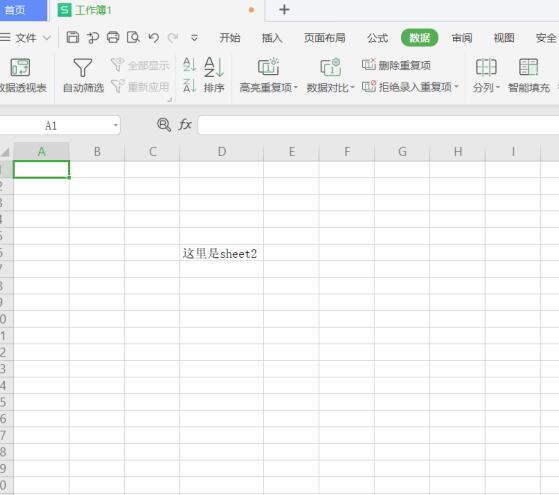The image size is (559, 495).
Task: Click the fx insert function icon
Action: pyautogui.click(x=185, y=125)
